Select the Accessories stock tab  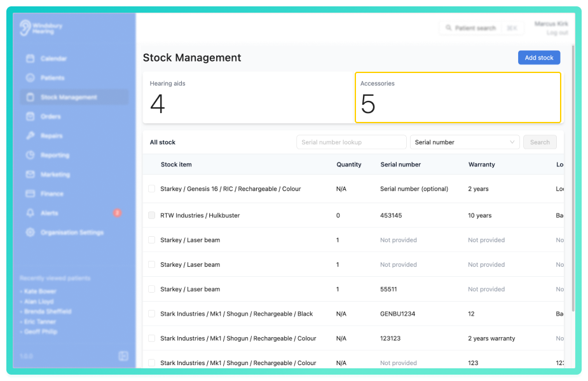tap(458, 97)
